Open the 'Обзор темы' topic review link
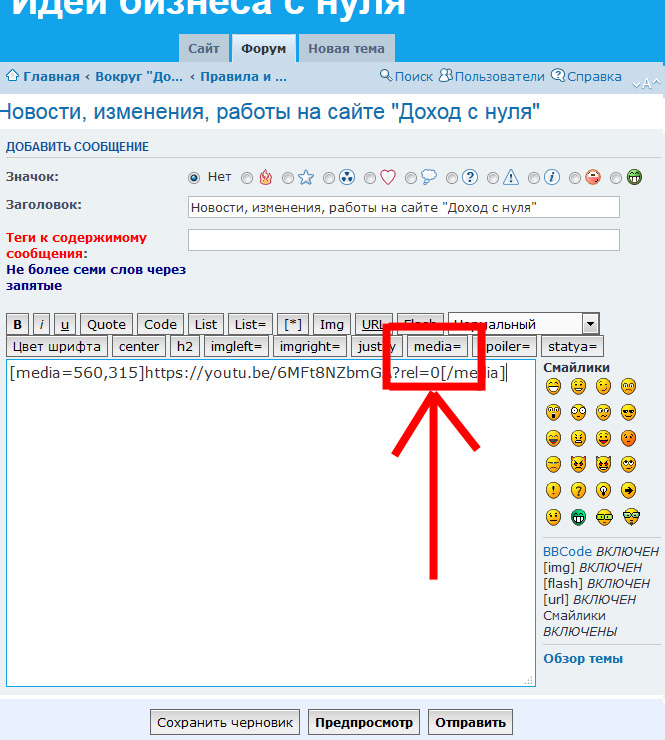The height and width of the screenshot is (740, 665). click(x=582, y=658)
